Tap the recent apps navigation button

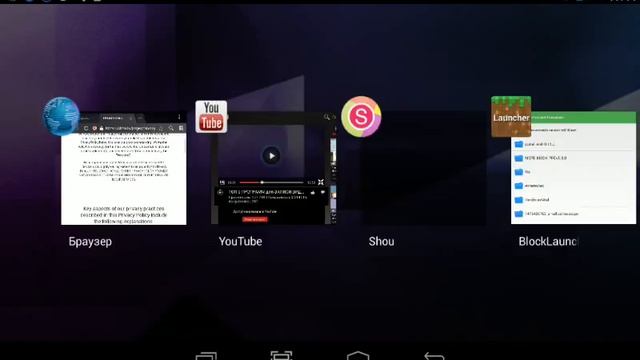coord(206,355)
